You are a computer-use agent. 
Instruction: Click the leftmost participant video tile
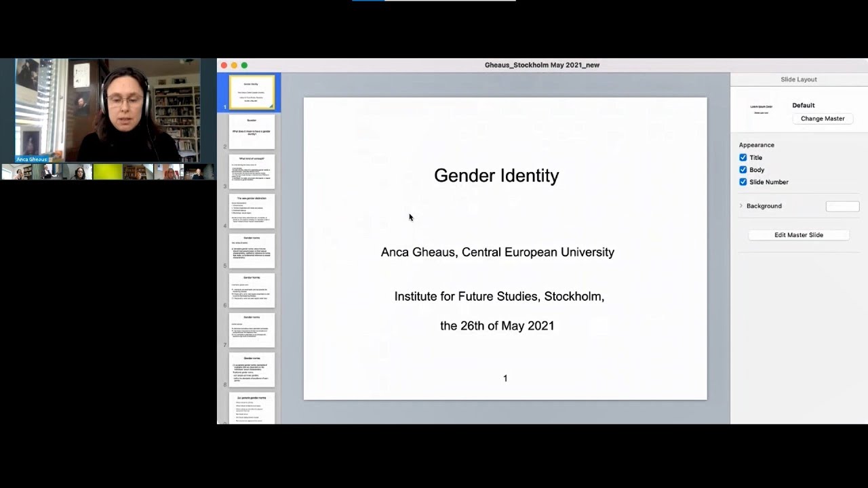tap(18, 171)
